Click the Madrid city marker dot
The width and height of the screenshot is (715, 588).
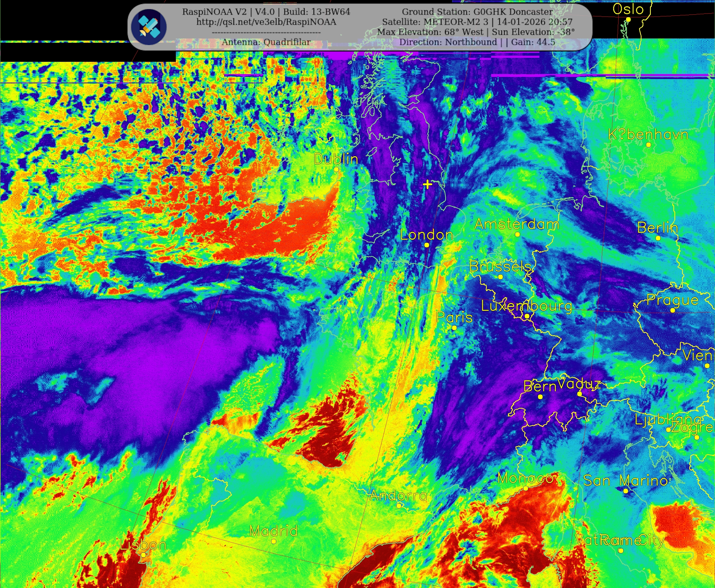274,541
